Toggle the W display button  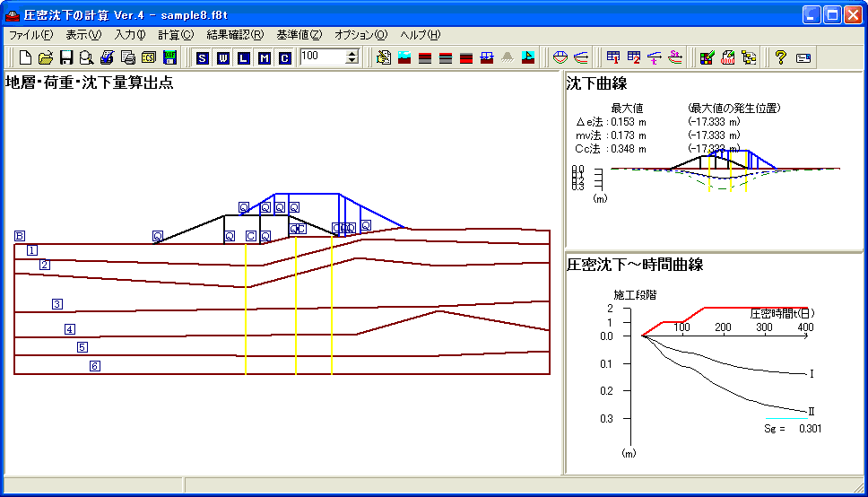click(x=223, y=57)
